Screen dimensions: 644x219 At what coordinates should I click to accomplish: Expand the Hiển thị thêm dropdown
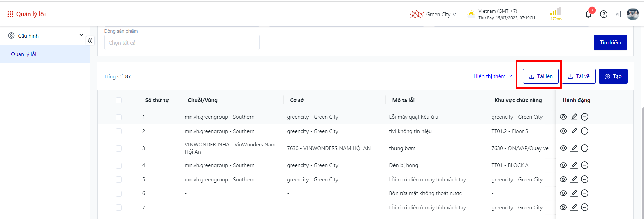[x=493, y=76]
